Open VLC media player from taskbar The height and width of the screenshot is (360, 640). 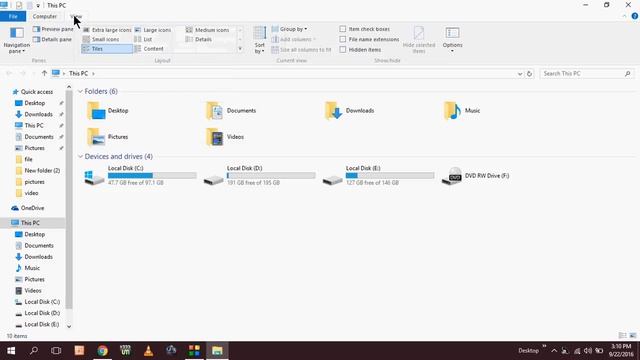click(x=149, y=351)
